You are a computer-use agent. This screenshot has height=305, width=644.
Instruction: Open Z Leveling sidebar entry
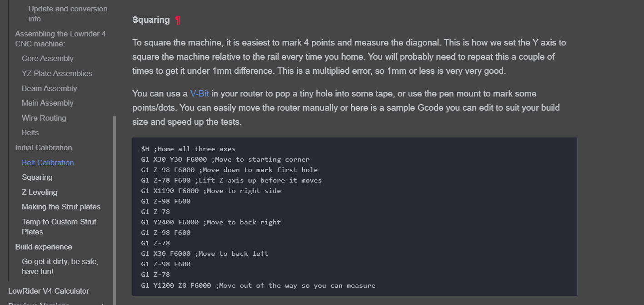click(40, 192)
